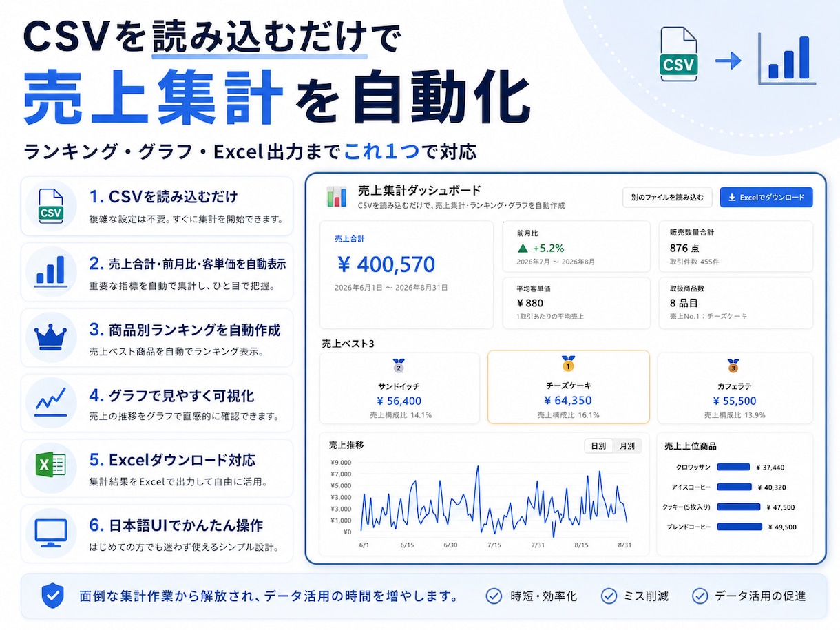Screen dimensions: 840x630
Task: Click the クロワッサン sales bar
Action: 733,467
